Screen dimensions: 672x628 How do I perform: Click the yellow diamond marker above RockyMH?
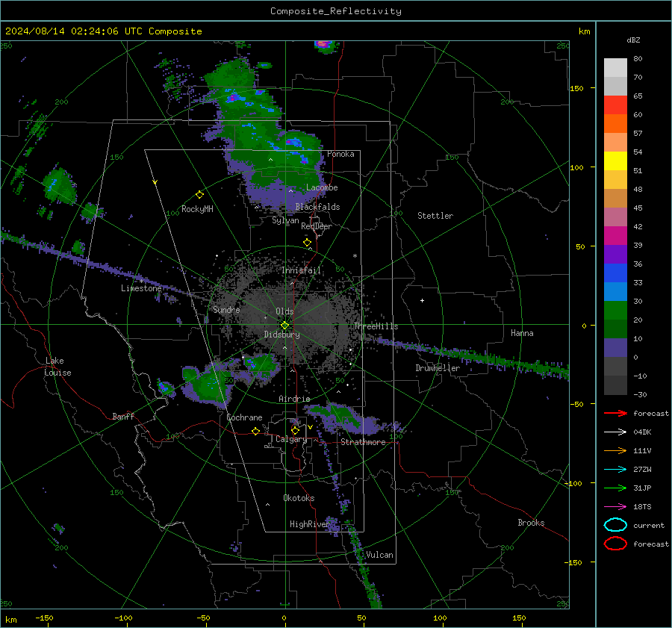point(199,195)
